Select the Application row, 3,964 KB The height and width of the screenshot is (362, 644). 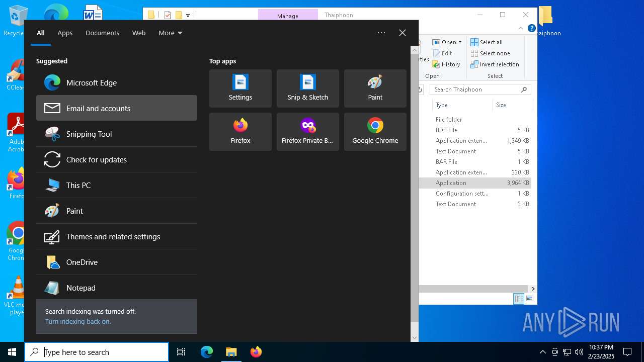[476, 183]
